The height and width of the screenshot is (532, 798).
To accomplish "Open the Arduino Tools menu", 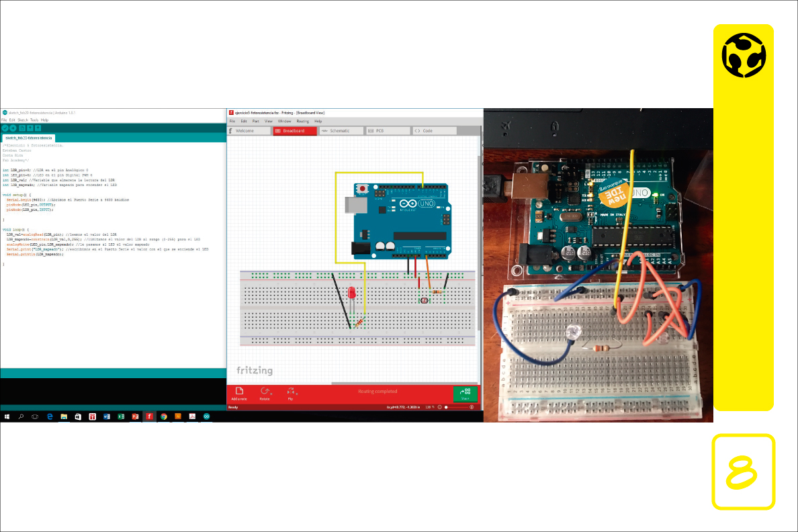I will point(34,120).
